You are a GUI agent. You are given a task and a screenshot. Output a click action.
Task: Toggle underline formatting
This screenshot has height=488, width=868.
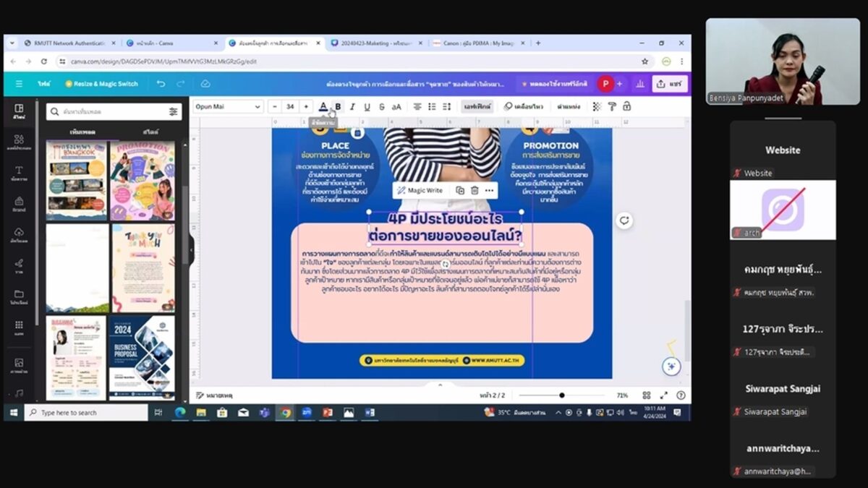(367, 106)
